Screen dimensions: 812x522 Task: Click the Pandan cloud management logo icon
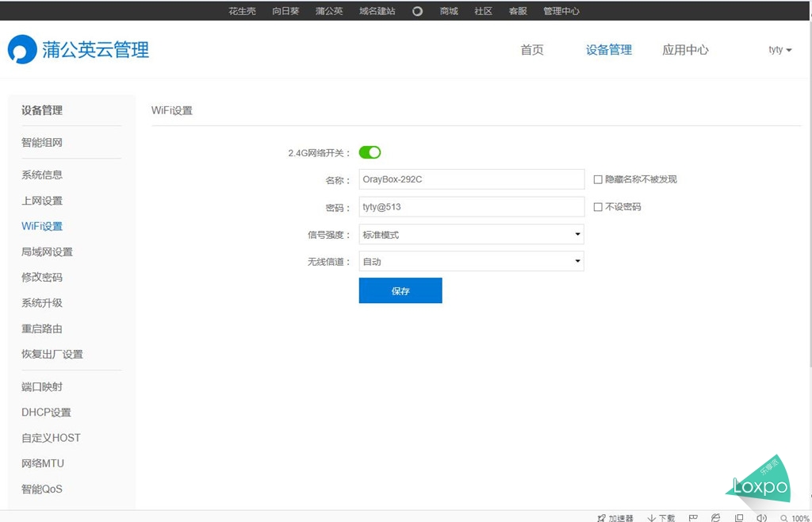[x=20, y=48]
